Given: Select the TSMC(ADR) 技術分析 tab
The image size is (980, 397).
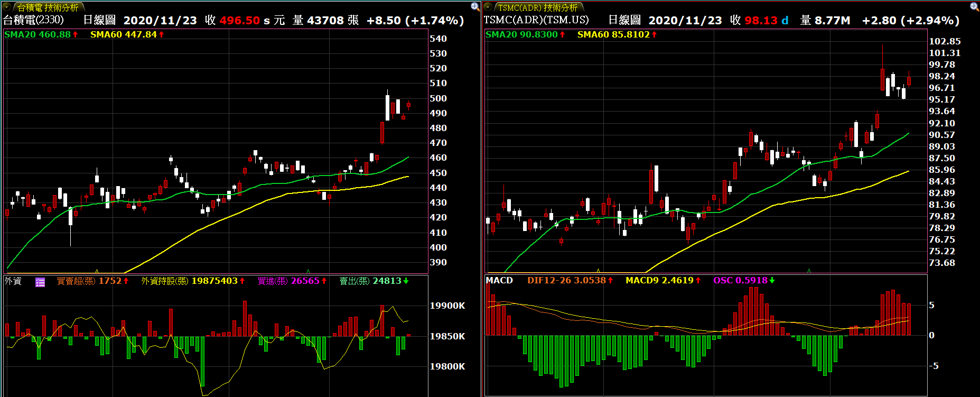Looking at the screenshot, I should pyautogui.click(x=538, y=7).
